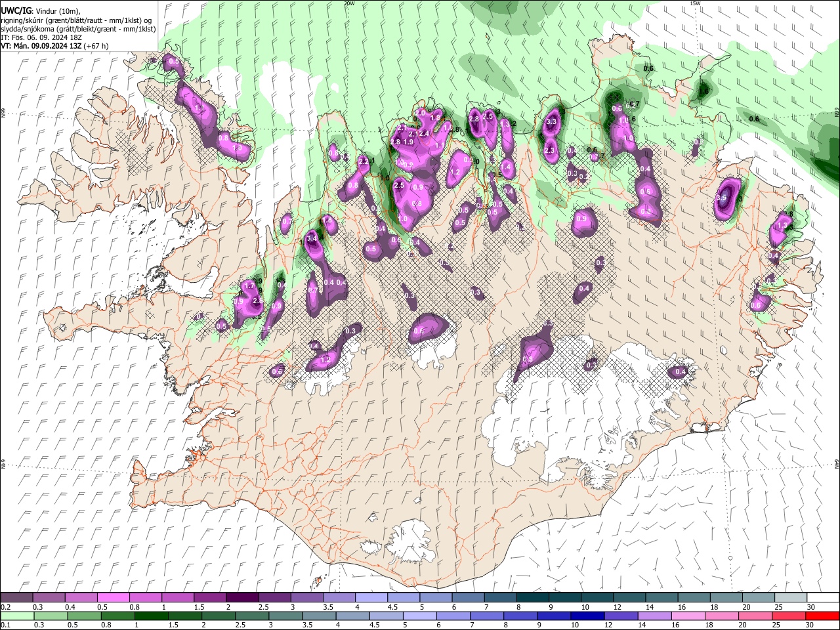The image size is (840, 630).
Task: Select the 'rigning/skúrir' legend description line
Action: tap(76, 20)
